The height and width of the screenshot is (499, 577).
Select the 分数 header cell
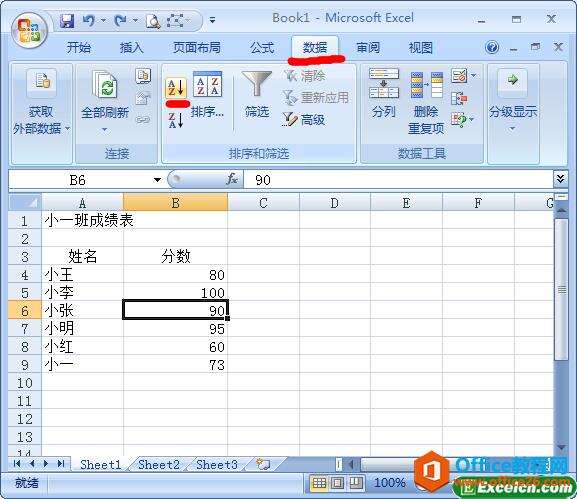[176, 256]
